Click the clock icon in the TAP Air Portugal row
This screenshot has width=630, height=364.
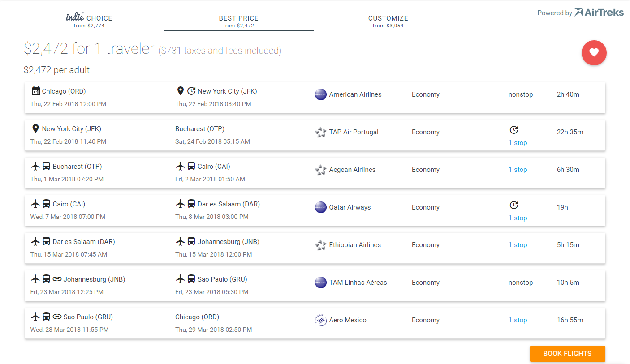point(514,130)
